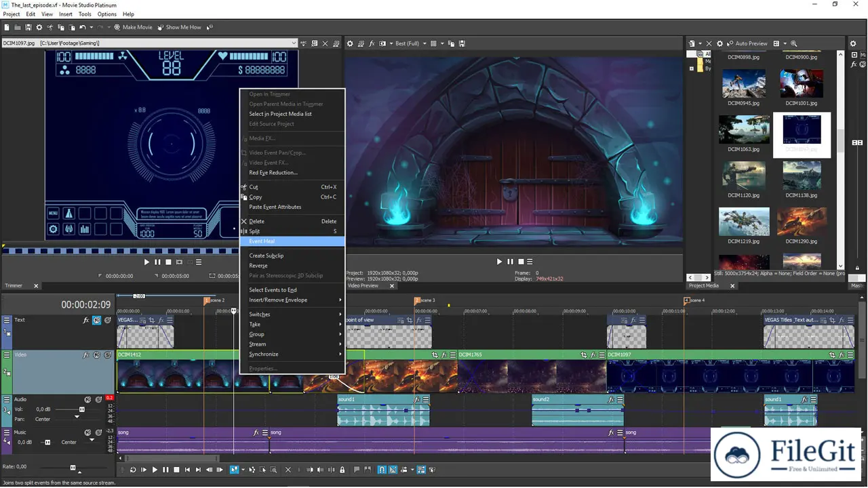Click the What's This help icon

[210, 27]
